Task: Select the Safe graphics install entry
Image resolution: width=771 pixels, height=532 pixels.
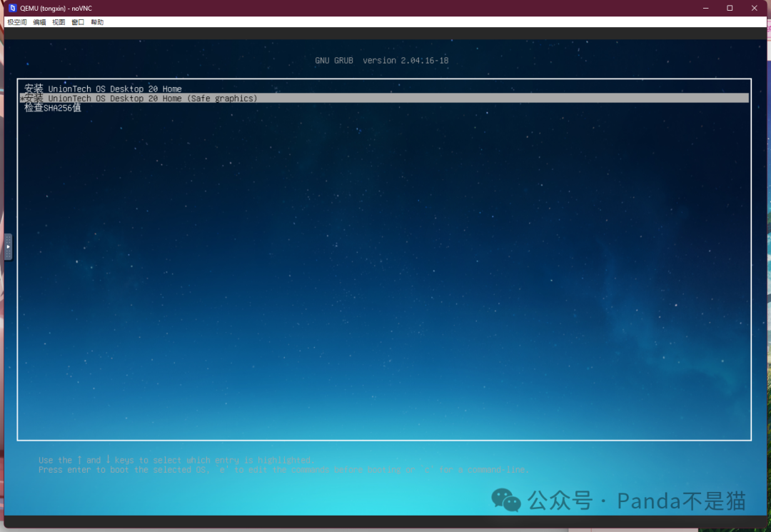Action: tap(384, 99)
